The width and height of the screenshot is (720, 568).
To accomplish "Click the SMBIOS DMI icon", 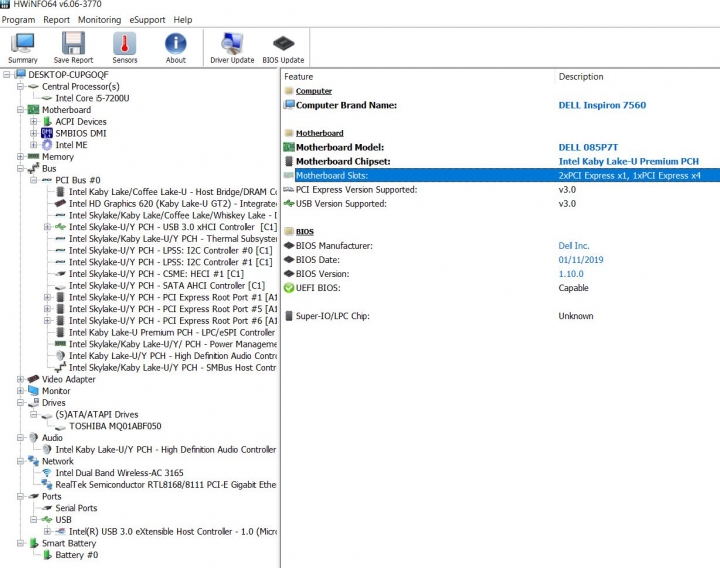I will pos(47,133).
